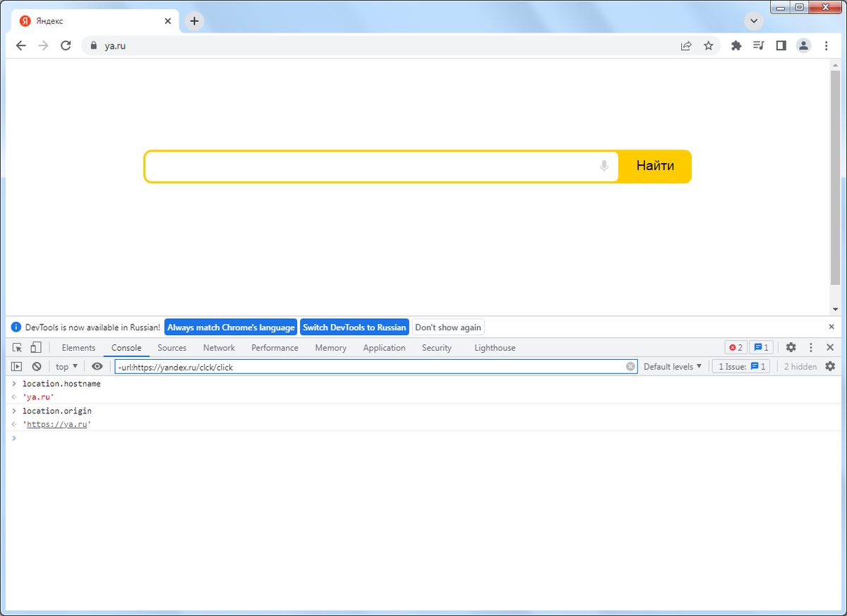847x616 pixels.
Task: Close the DevTools panel
Action: [x=831, y=348]
